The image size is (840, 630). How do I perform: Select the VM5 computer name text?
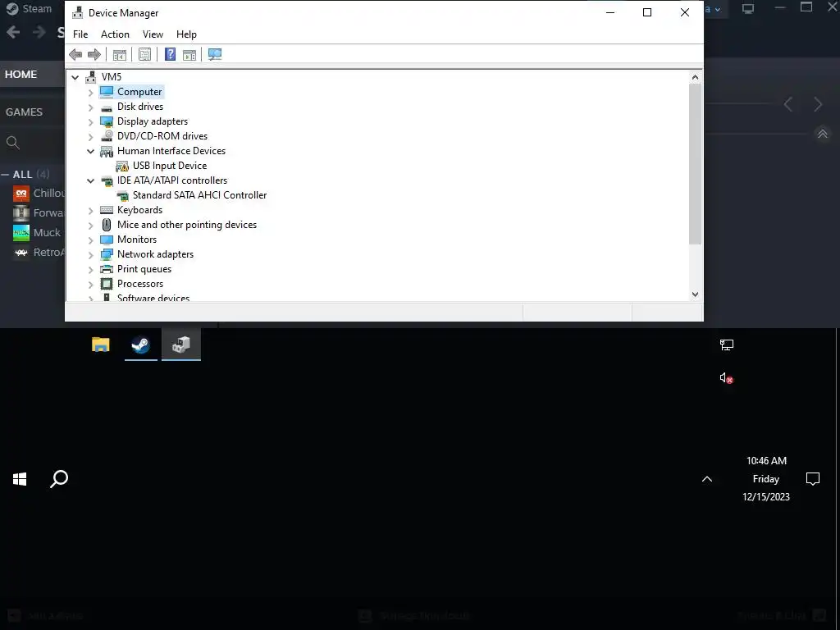[x=112, y=76]
